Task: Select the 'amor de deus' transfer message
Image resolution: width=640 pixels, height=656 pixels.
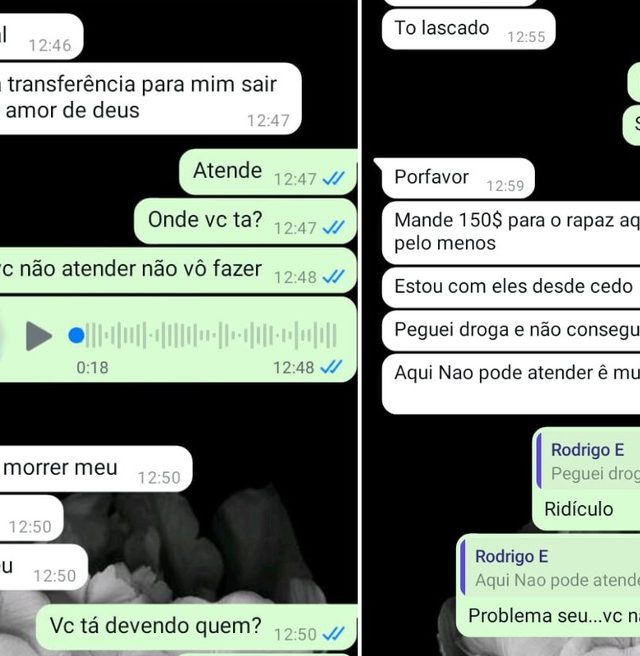Action: tap(150, 99)
